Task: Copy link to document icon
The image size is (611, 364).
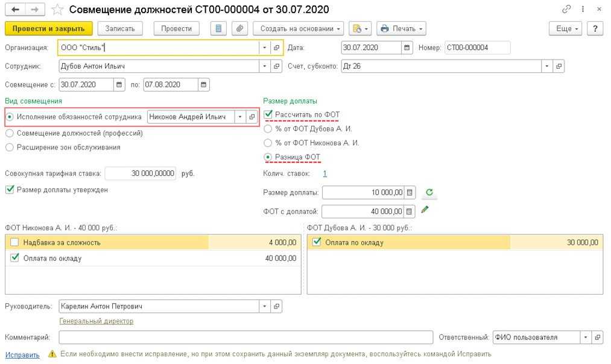Action: (x=566, y=10)
